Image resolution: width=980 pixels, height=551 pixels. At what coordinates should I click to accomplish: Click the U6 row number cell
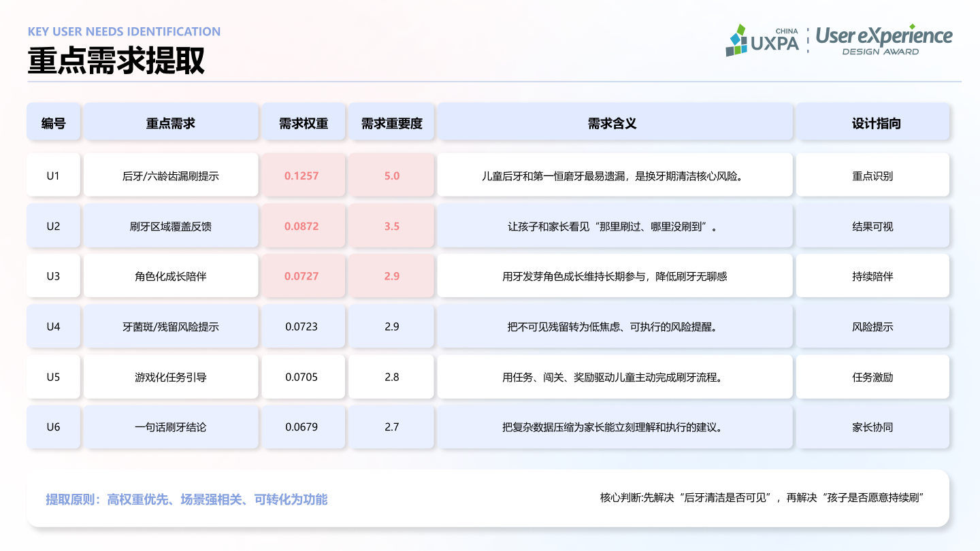[54, 427]
